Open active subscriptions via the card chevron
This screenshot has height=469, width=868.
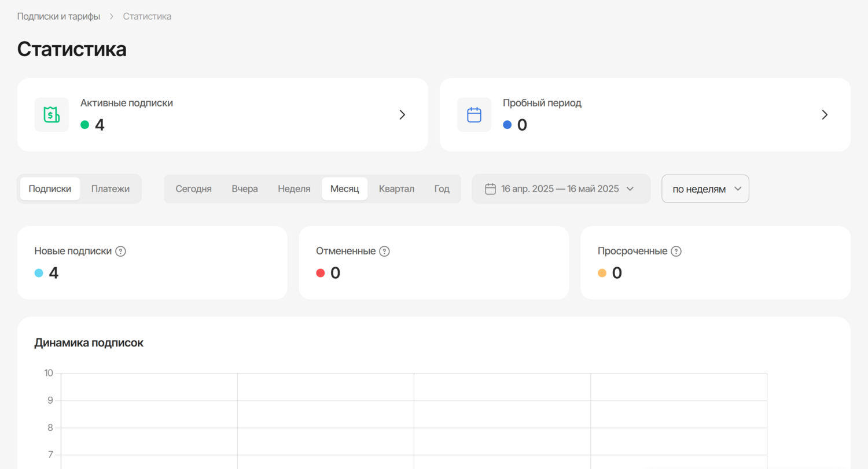click(402, 115)
